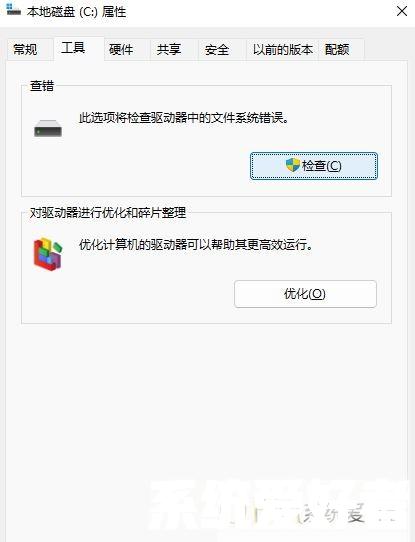Go to the 共享 tab
This screenshot has height=542, width=415.
[x=169, y=49]
